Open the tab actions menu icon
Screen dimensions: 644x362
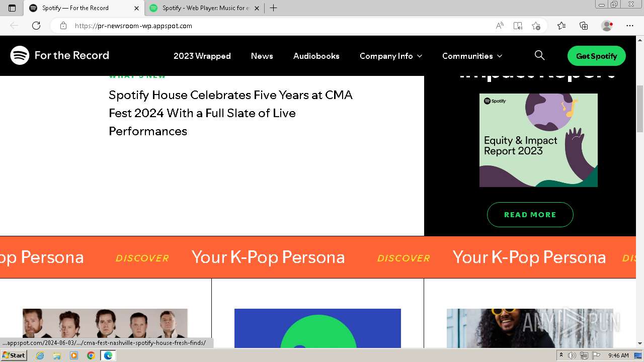[12, 8]
